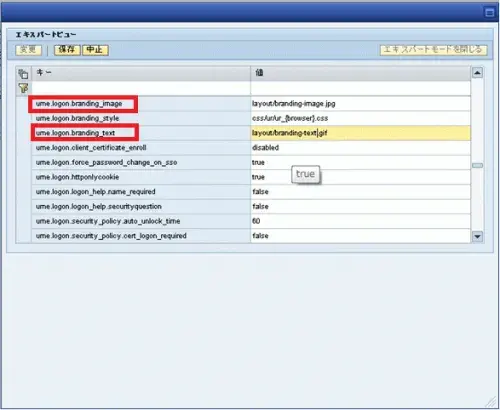Click the 保存 (Save) button
500x410 pixels.
[67, 50]
